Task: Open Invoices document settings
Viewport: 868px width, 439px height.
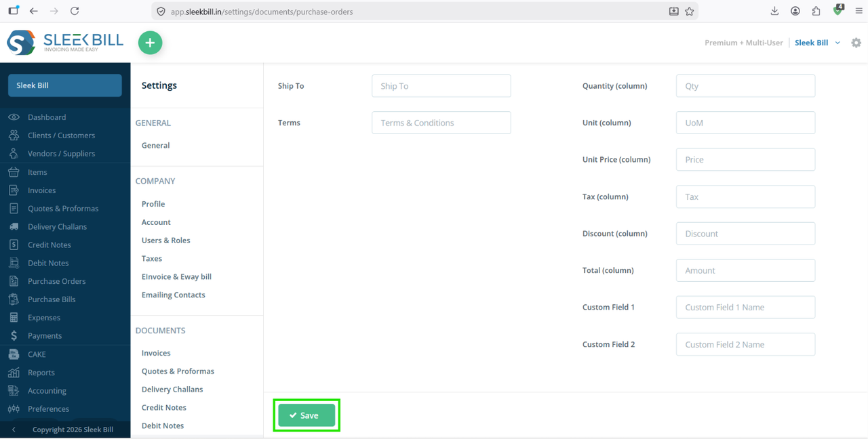Action: tap(156, 353)
